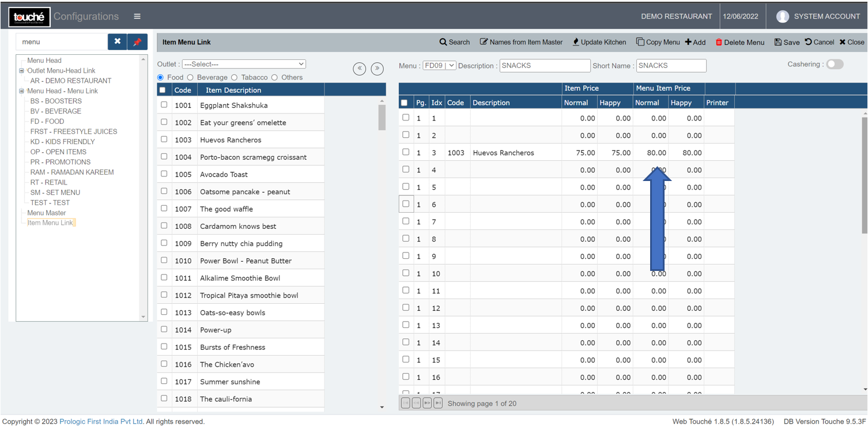Toggle the Cashering switch
Viewport: 868px width, 426px height.
835,65
